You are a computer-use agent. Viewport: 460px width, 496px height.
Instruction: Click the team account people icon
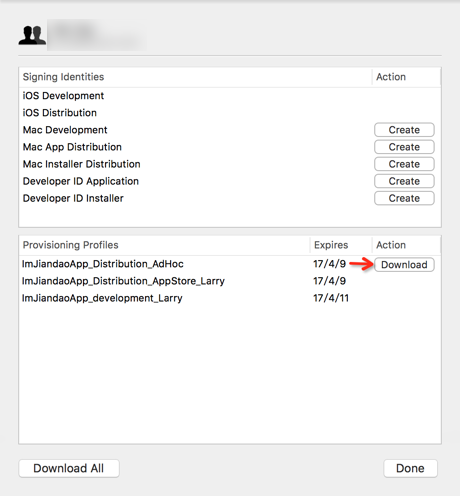tap(32, 35)
